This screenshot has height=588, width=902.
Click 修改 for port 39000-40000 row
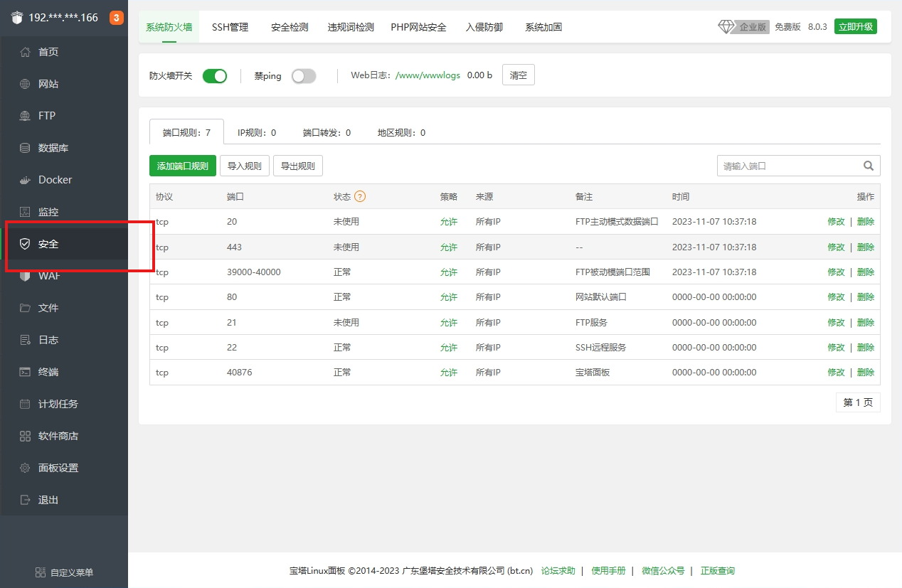coord(836,272)
